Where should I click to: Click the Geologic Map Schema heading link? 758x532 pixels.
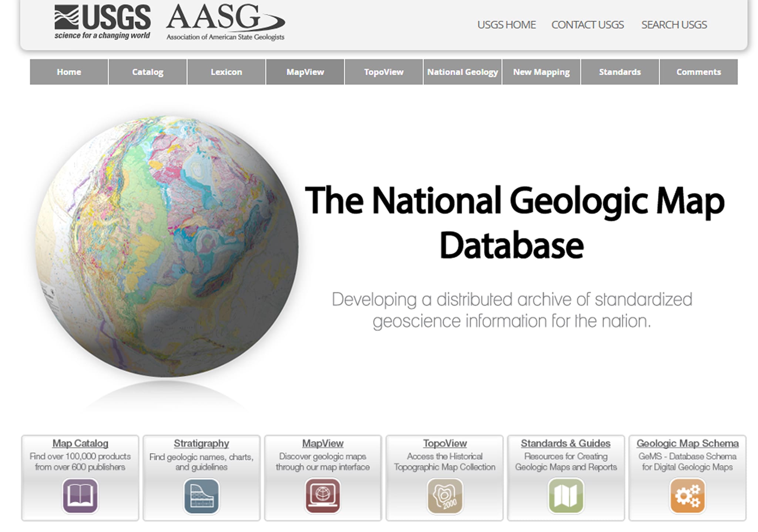tap(687, 443)
